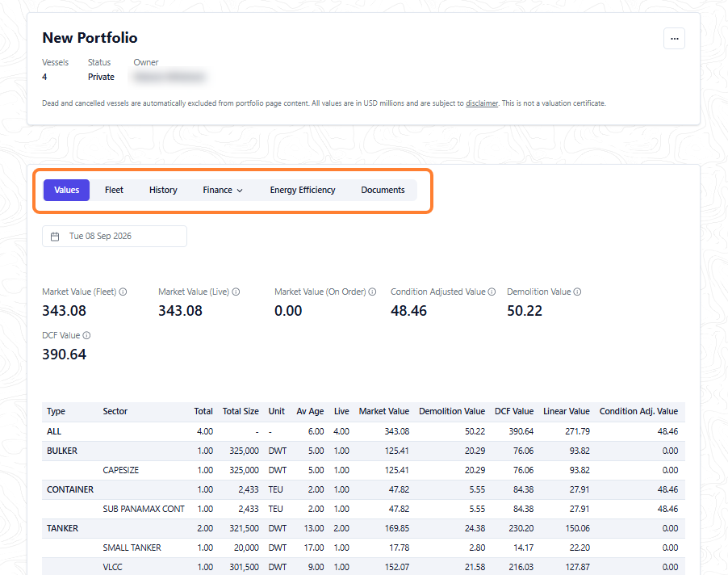Viewport: 728px width, 575px height.
Task: Click the calendar icon in date field
Action: tap(55, 237)
